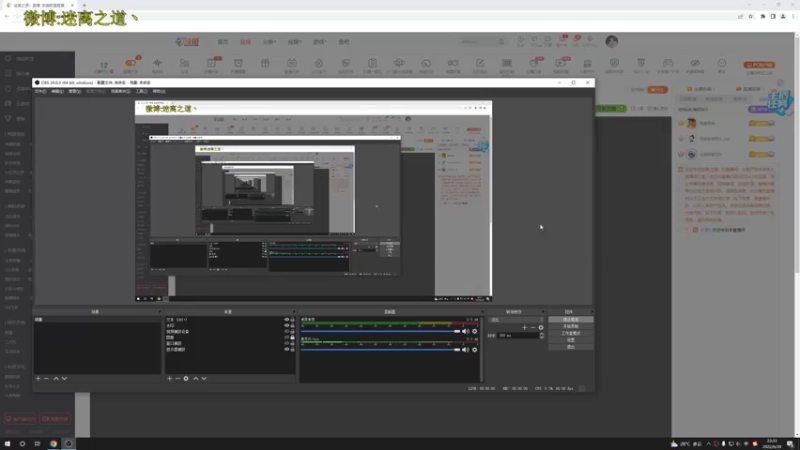Click transition duration input field
The height and width of the screenshot is (450, 800).
[518, 335]
